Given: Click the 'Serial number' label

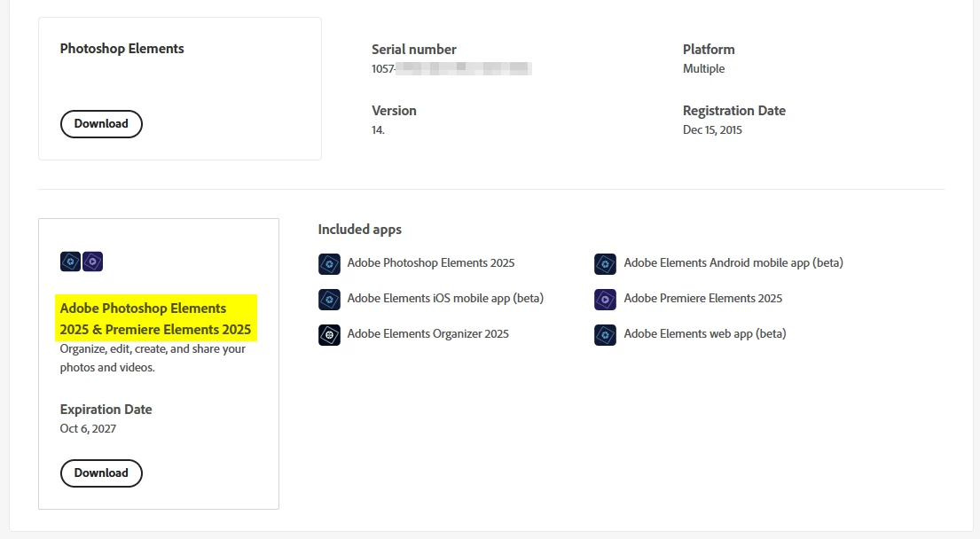Looking at the screenshot, I should pyautogui.click(x=414, y=50).
